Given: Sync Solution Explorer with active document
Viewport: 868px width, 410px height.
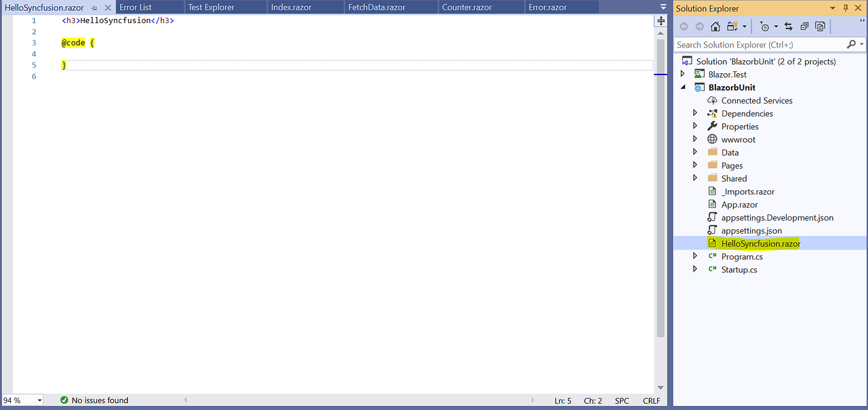Looking at the screenshot, I should coord(789,26).
